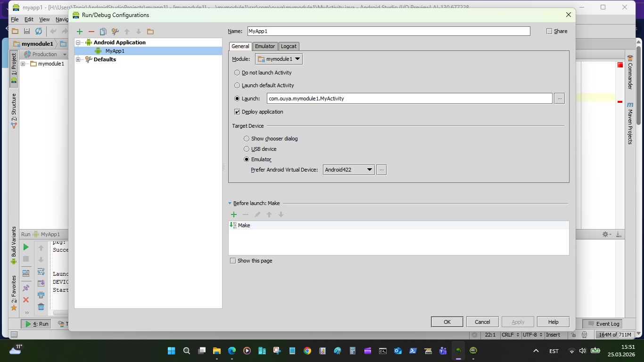Click the OK button

point(447,322)
